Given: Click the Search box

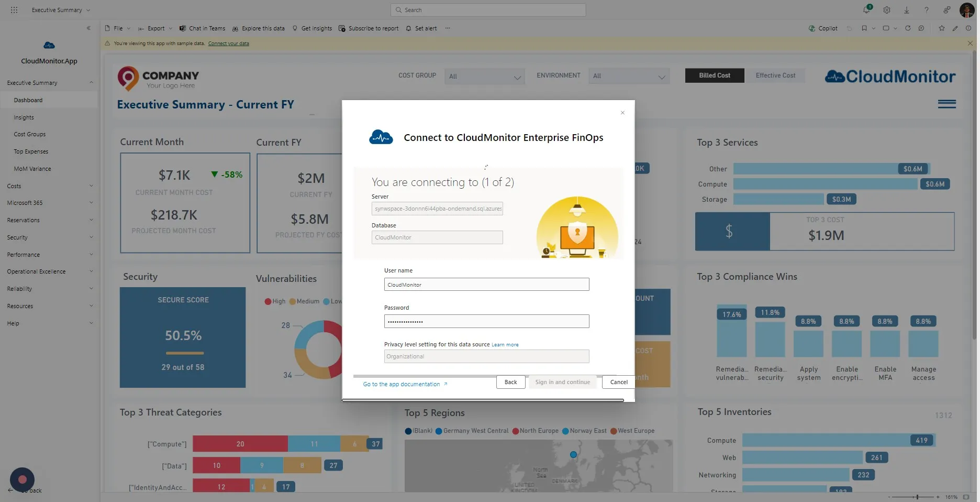Looking at the screenshot, I should [488, 10].
